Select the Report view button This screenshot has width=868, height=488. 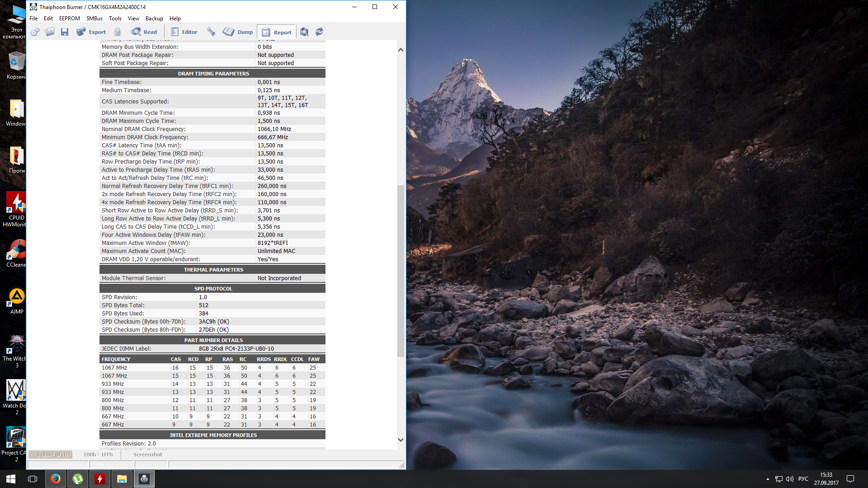click(x=277, y=32)
